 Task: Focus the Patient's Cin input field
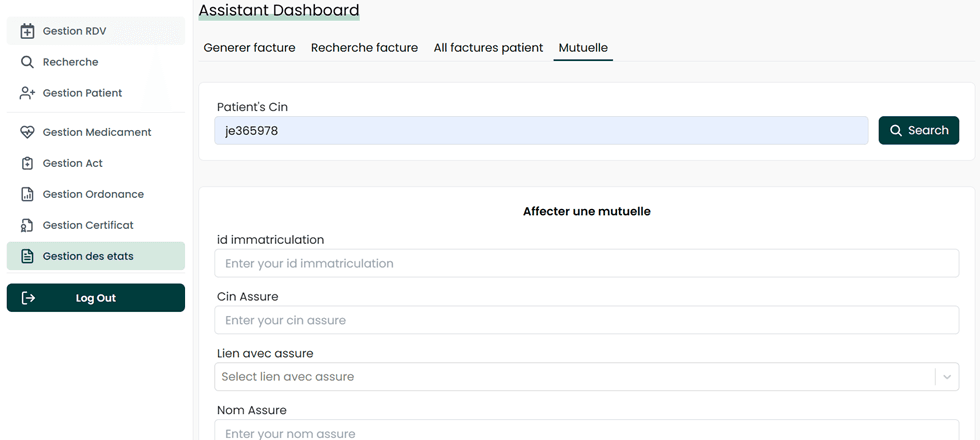pyautogui.click(x=541, y=130)
